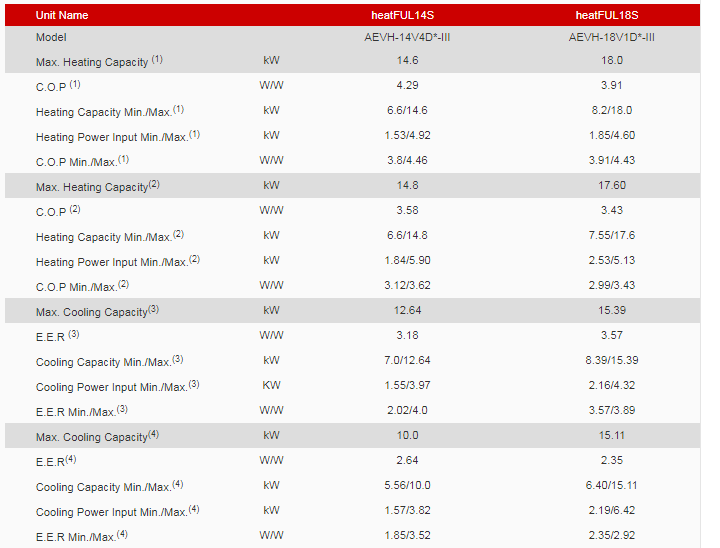
Task: Select the C.O.P (2) row label
Action: pyautogui.click(x=58, y=211)
